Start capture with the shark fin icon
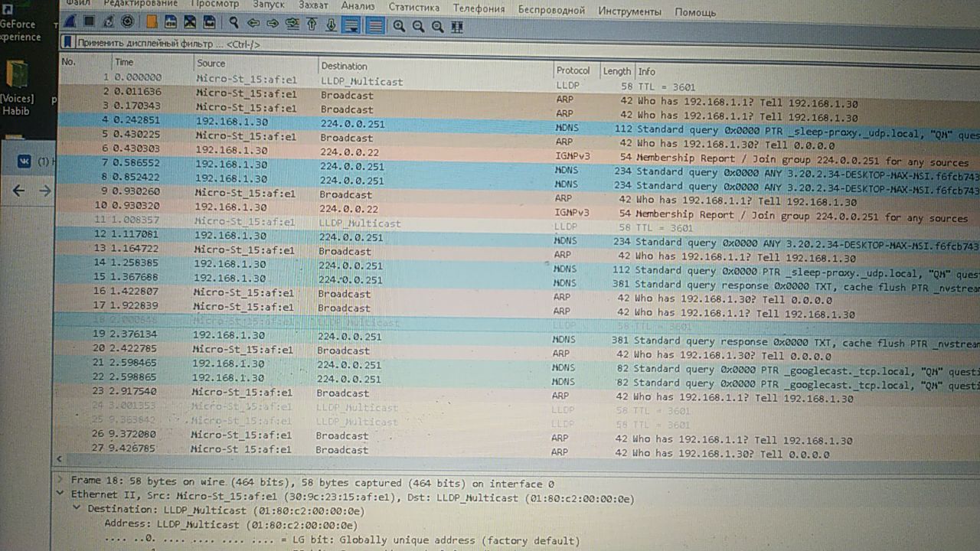 [x=69, y=22]
